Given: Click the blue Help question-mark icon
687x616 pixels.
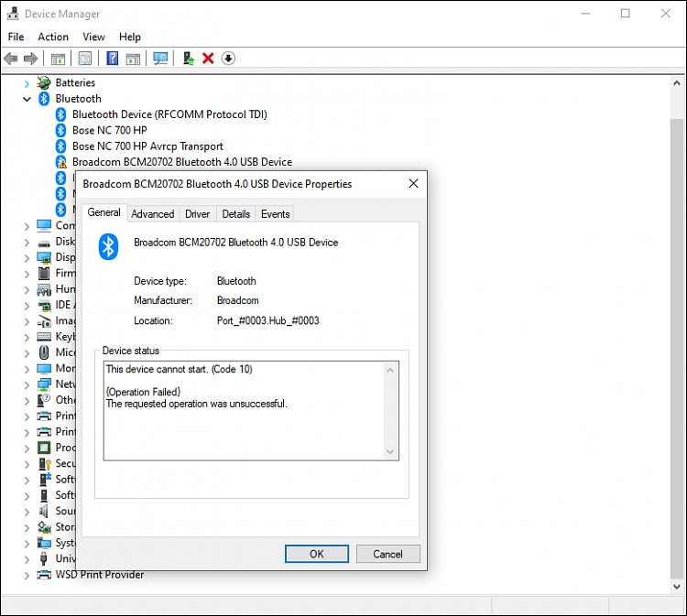Looking at the screenshot, I should (112, 59).
